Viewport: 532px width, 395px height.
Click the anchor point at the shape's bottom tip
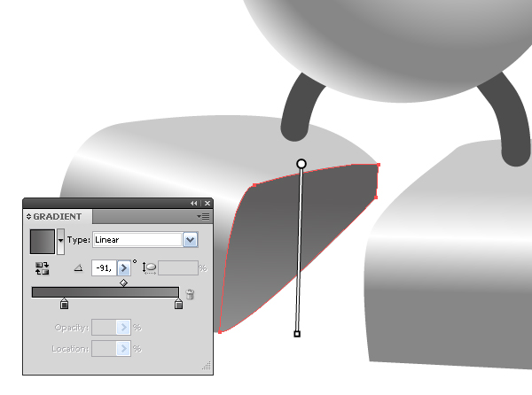point(220,332)
